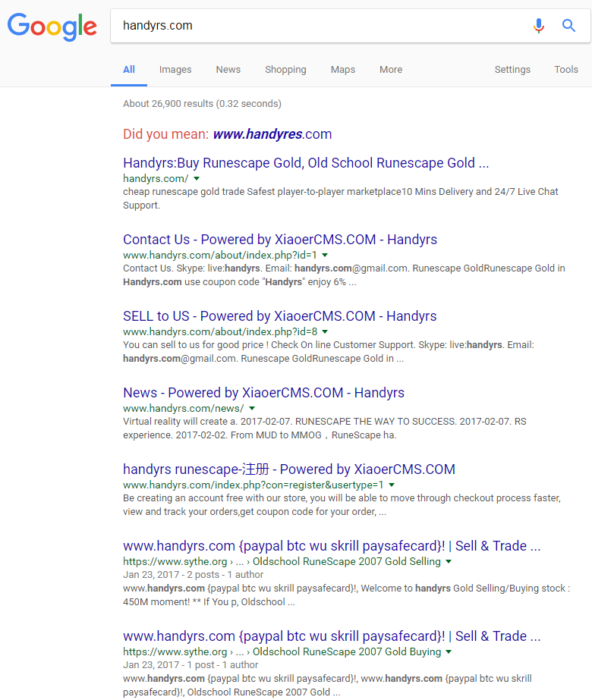Click the green handyrs.com/ URL text
592x700 pixels.
(x=156, y=178)
